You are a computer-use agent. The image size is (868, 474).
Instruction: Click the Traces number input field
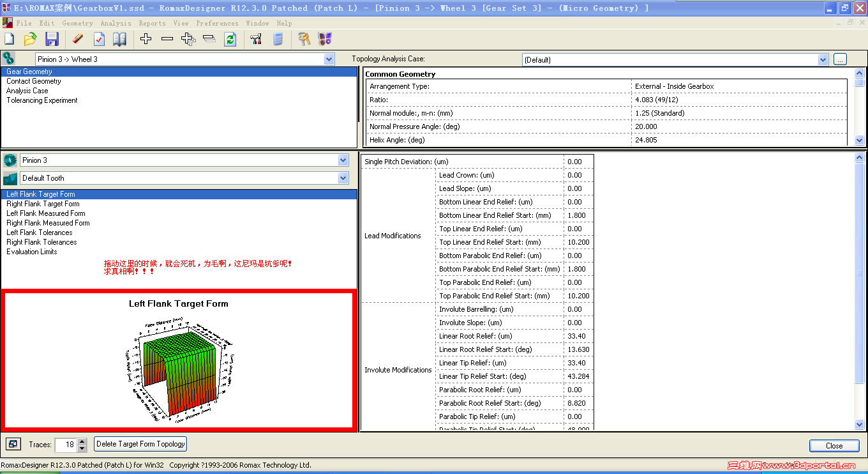point(66,445)
